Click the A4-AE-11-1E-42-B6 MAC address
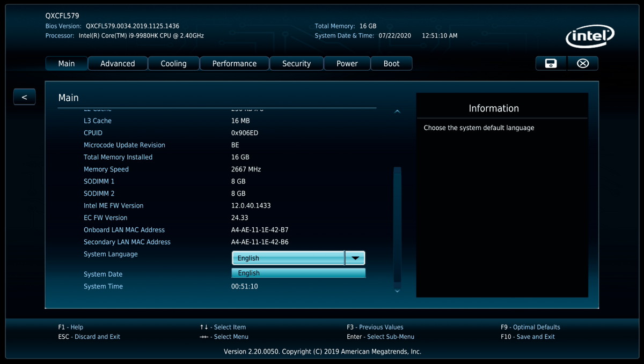The height and width of the screenshot is (364, 644). pyautogui.click(x=260, y=242)
